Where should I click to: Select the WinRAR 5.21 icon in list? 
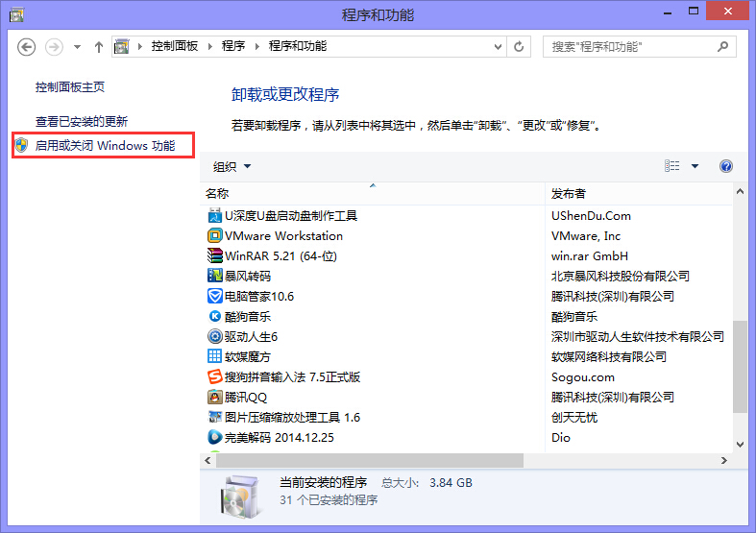point(215,256)
